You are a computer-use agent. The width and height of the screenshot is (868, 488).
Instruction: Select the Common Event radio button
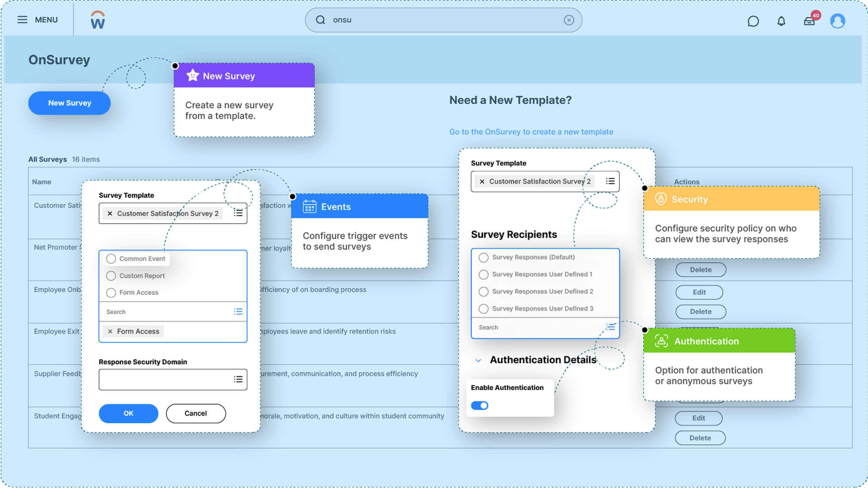(x=111, y=259)
